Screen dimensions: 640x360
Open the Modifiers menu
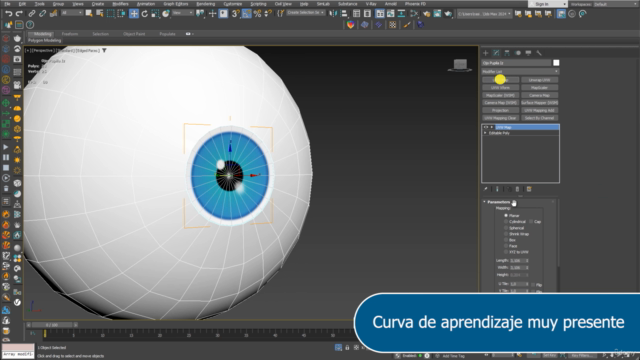click(120, 4)
